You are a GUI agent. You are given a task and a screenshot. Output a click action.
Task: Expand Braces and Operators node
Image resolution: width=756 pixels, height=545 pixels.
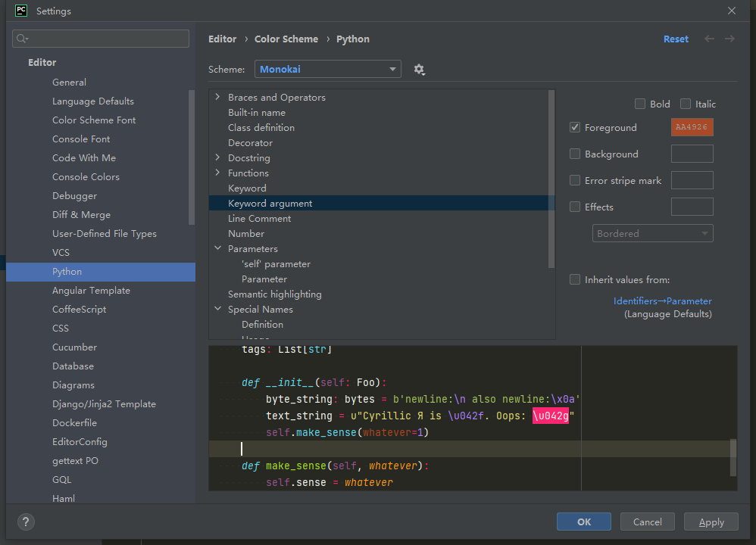click(x=218, y=97)
